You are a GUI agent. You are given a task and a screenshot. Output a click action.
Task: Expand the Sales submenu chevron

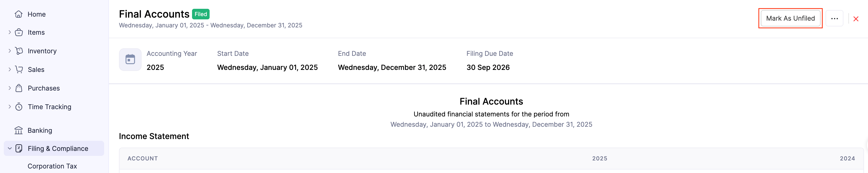pos(10,69)
